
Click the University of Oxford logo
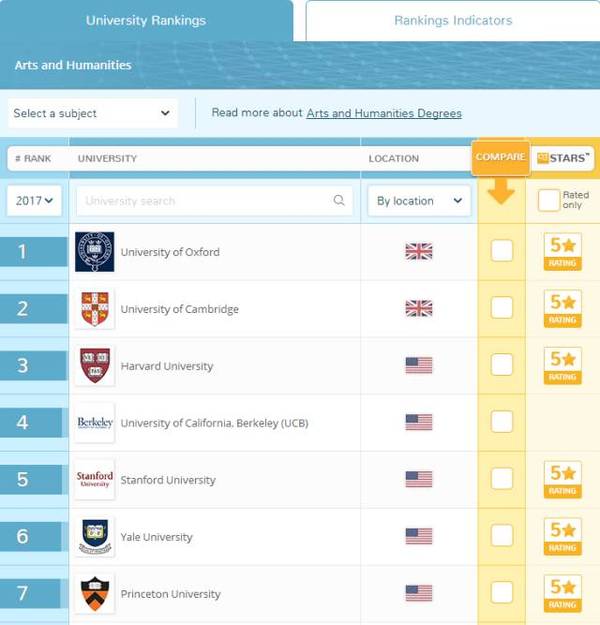tap(94, 252)
